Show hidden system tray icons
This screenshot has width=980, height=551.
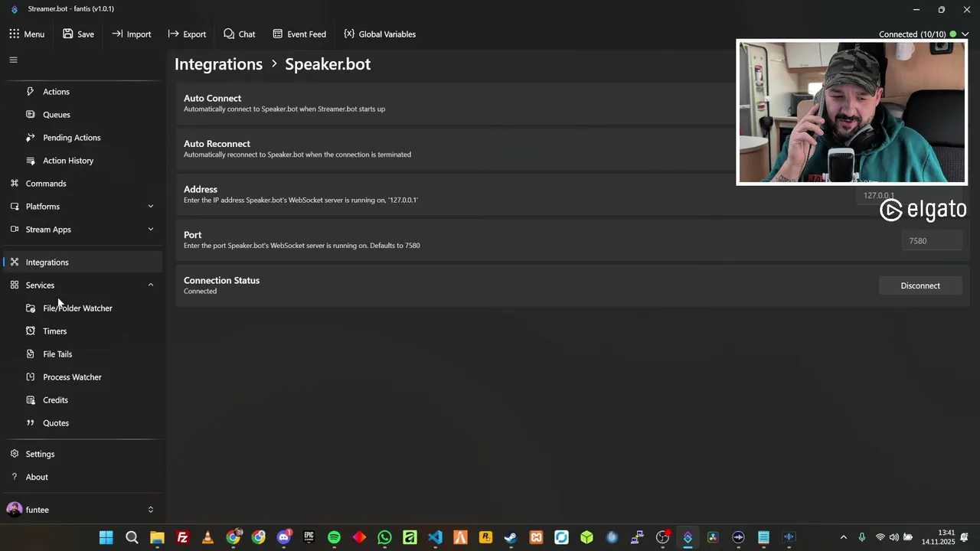point(844,537)
